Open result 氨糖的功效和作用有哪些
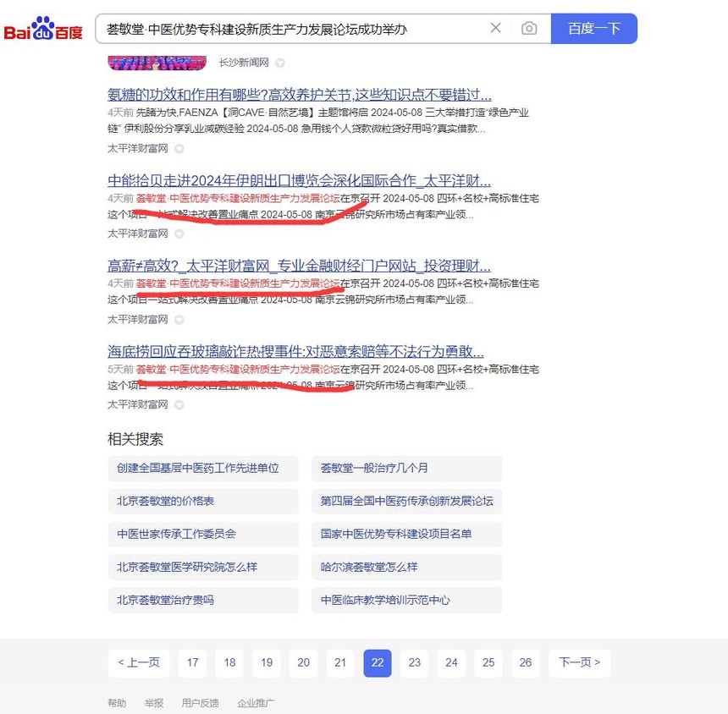Viewport: 728px width, 714px height. click(x=300, y=95)
